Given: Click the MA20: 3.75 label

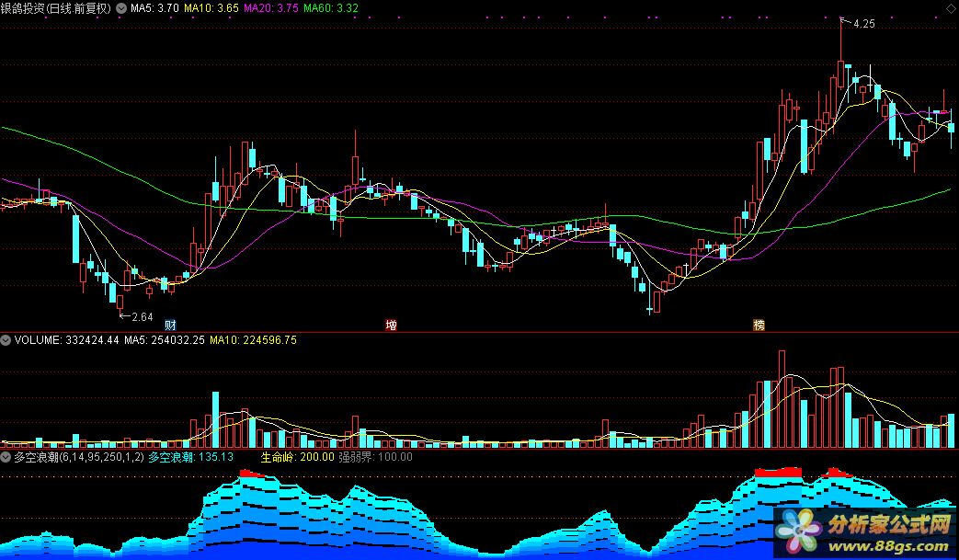Looking at the screenshot, I should (271, 8).
